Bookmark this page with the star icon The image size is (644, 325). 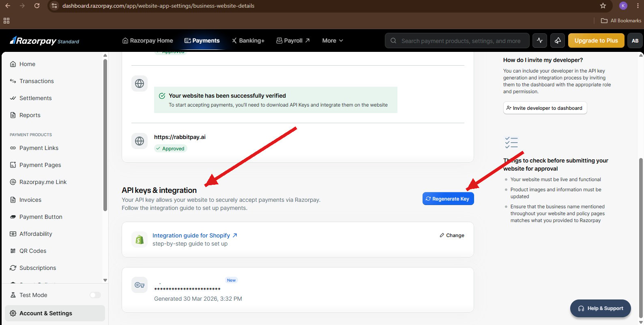click(603, 6)
